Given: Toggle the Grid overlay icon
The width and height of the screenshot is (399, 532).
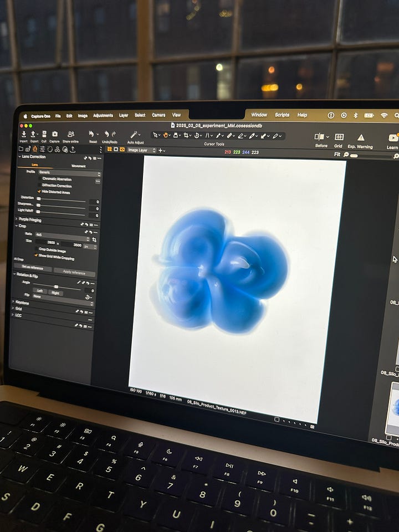Looking at the screenshot, I should click(x=339, y=137).
